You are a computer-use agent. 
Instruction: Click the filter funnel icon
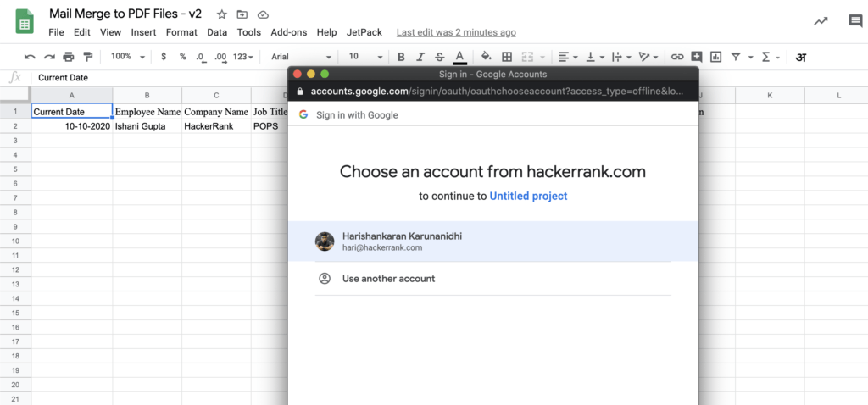[x=736, y=57]
